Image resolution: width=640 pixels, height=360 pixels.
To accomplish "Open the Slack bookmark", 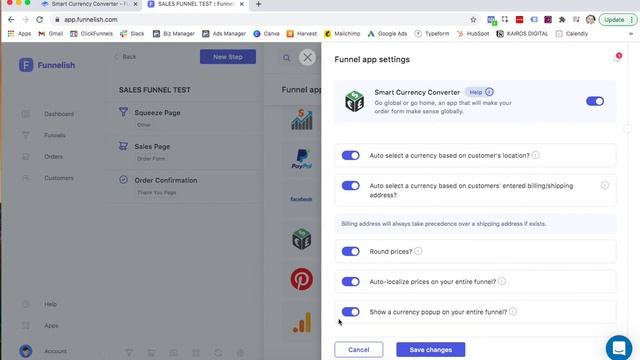I will coord(132,34).
